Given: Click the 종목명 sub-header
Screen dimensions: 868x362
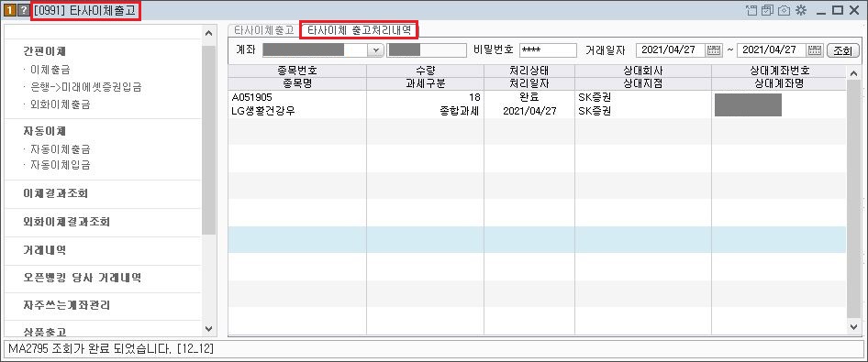Looking at the screenshot, I should coord(297,84).
